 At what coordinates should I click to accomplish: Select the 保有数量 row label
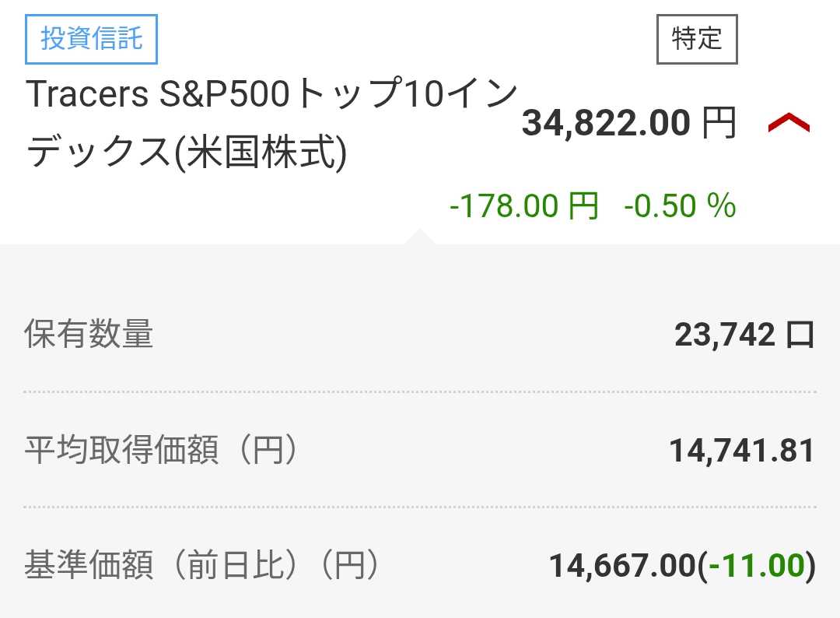[89, 335]
